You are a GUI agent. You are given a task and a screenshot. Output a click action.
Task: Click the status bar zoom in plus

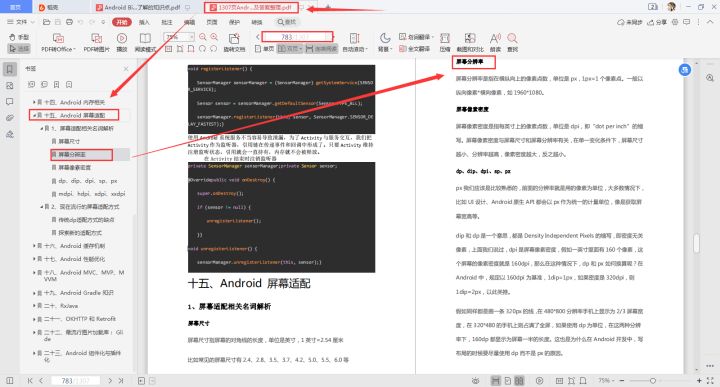pos(699,381)
